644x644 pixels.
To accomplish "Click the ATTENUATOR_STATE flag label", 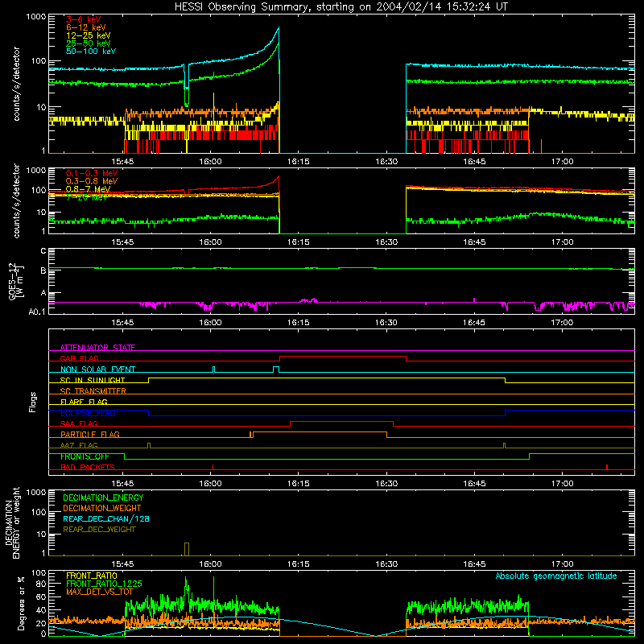I will tap(97, 348).
